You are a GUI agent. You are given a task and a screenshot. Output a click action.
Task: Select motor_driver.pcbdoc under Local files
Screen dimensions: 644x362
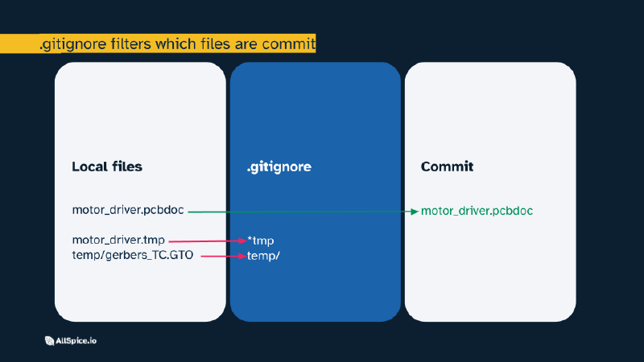(x=128, y=211)
